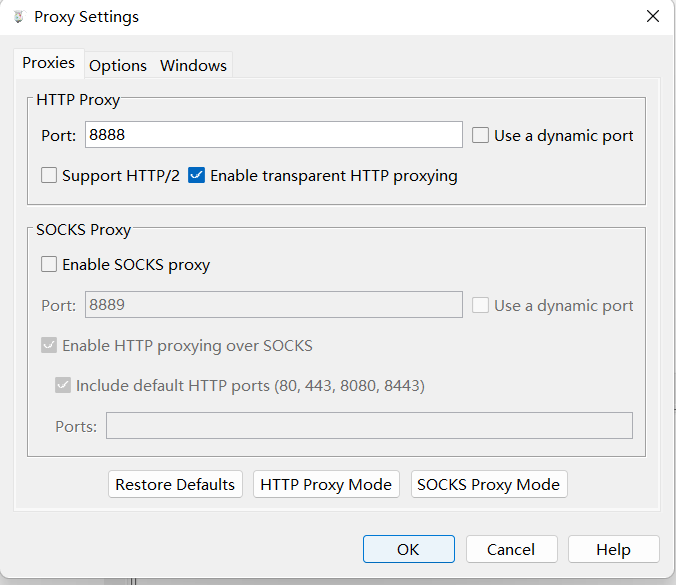Toggle Include default HTTP ports checkbox
This screenshot has height=585, width=676.
point(63,385)
